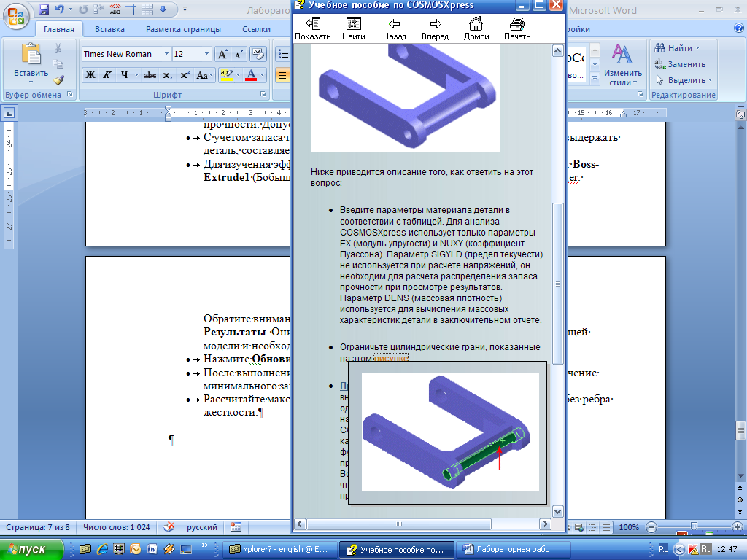Customize the Quick Access Toolbar dropdown

coord(185,9)
